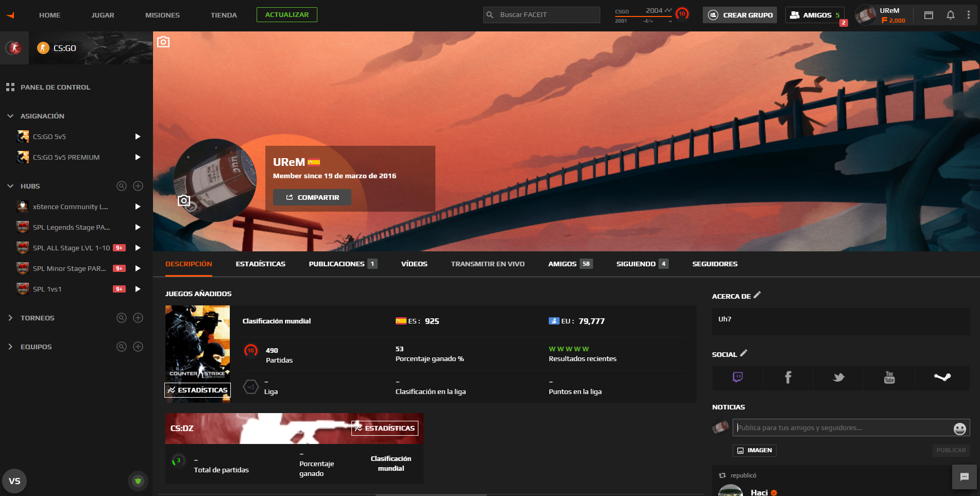Click the UReM profile avatar image
Image resolution: width=980 pixels, height=496 pixels.
pos(214,180)
